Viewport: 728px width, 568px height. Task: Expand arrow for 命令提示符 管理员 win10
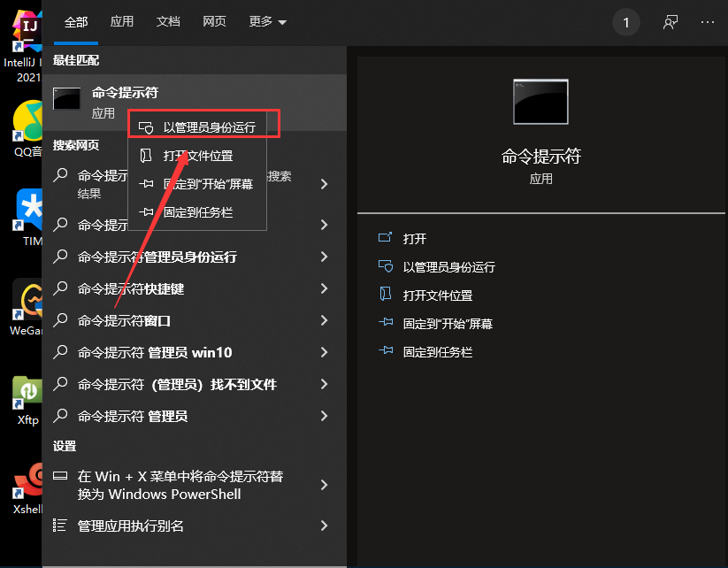[x=324, y=352]
